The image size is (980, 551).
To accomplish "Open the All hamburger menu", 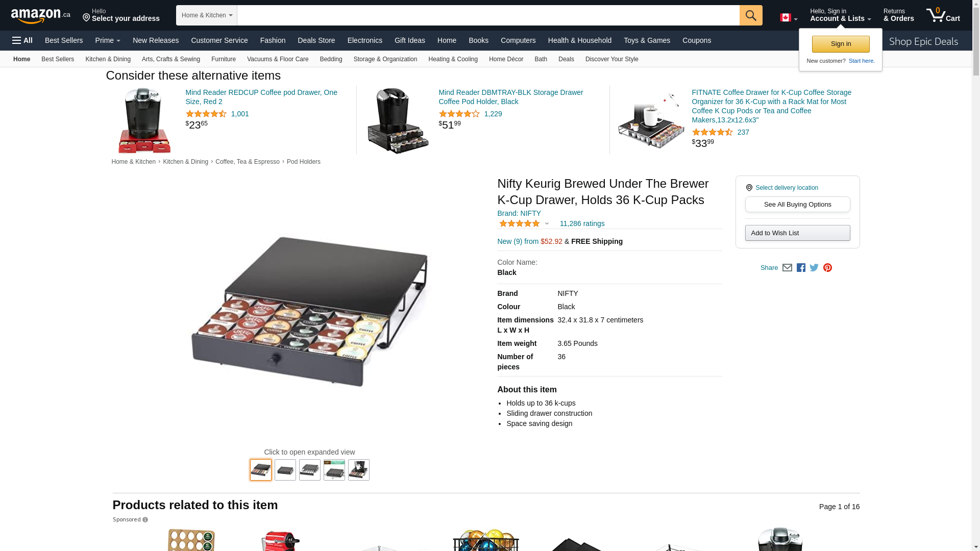I will tap(22, 40).
